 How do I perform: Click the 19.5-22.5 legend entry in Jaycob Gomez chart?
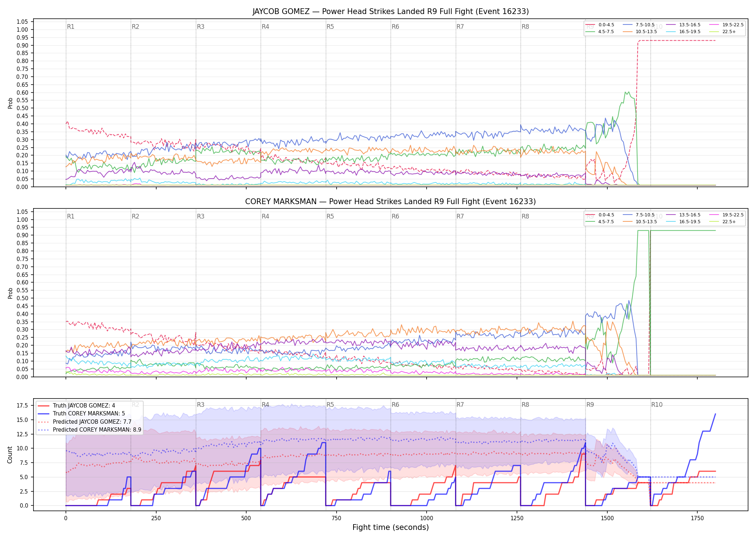726,25
